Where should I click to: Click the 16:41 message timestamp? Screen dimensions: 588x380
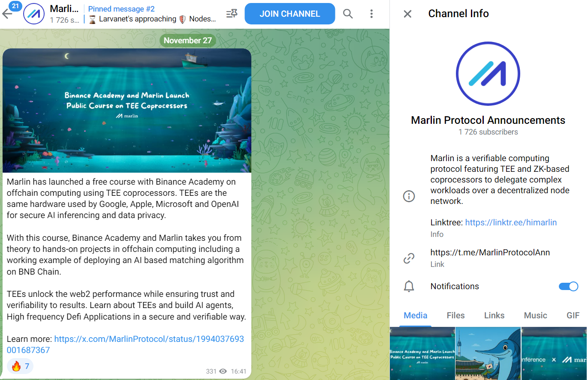click(238, 371)
